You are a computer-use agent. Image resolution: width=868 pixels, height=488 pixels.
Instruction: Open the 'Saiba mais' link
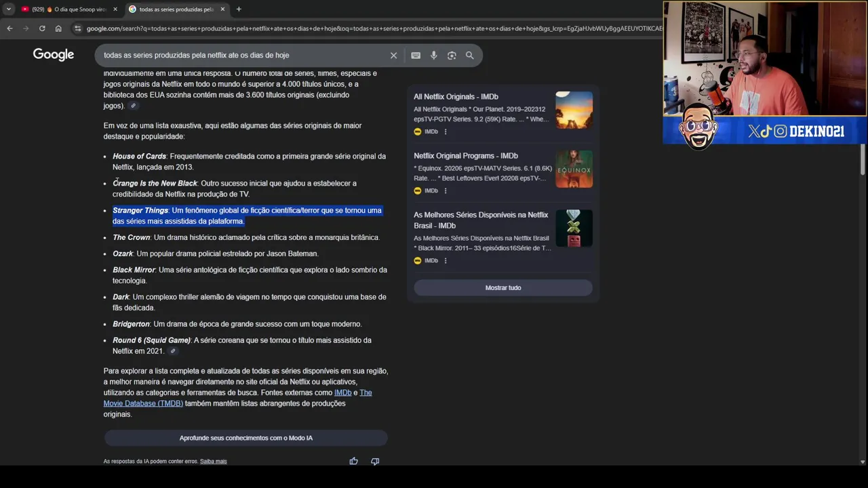(x=213, y=462)
